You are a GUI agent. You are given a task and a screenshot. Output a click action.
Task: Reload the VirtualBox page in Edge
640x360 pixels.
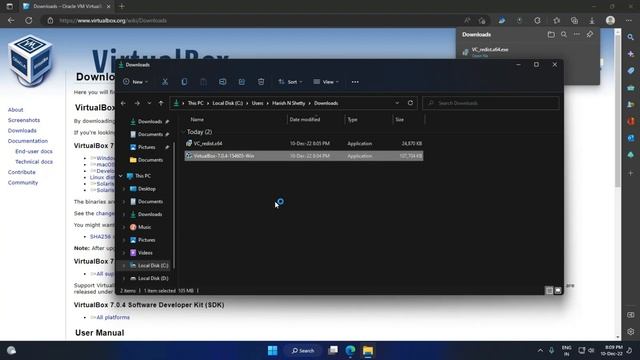point(29,20)
